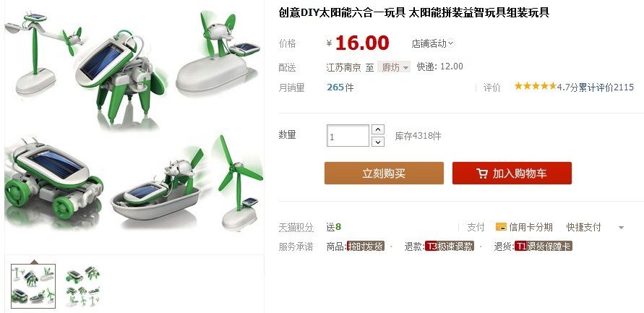This screenshot has height=313, width=644.
Task: Expand the payment options arrow after 快捷支付
Action: point(621,228)
